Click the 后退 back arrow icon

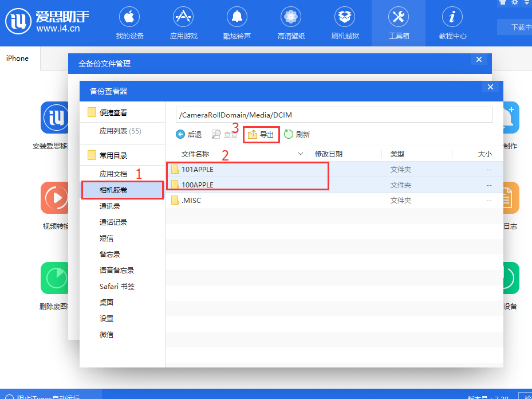(x=180, y=135)
